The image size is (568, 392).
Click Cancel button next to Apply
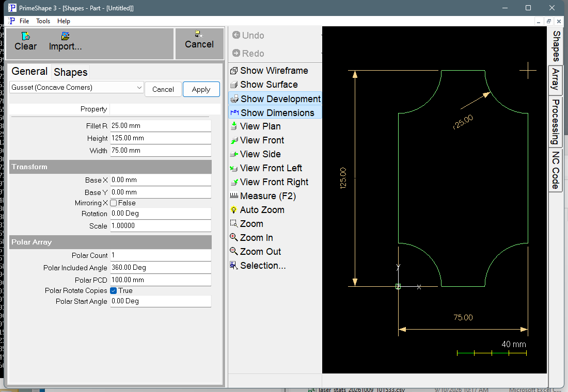point(163,89)
